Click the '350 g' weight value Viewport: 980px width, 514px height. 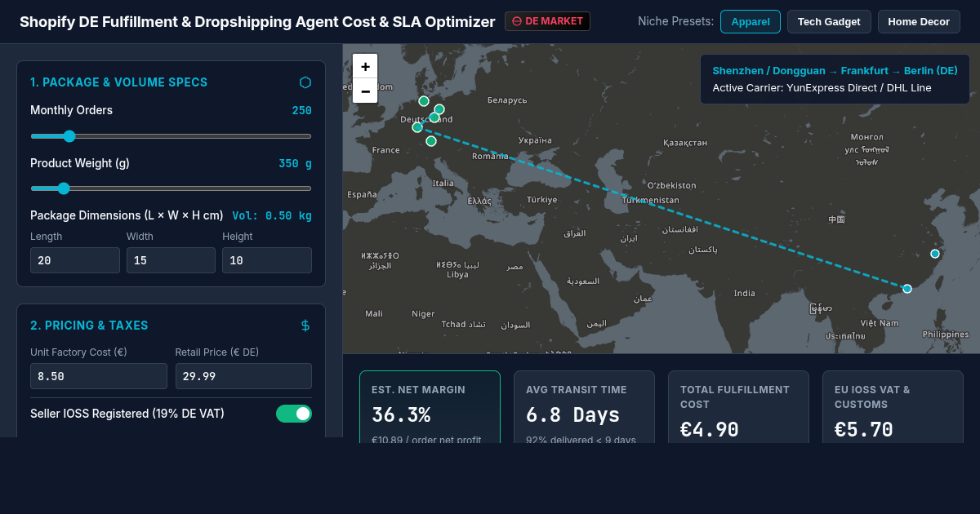click(295, 163)
